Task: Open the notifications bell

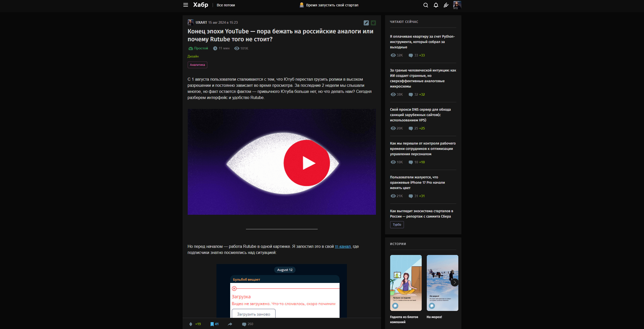Action: (x=436, y=5)
